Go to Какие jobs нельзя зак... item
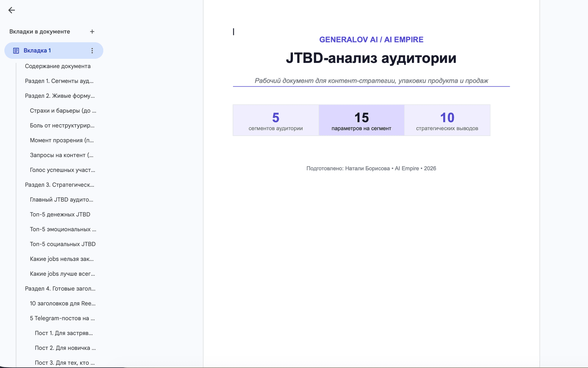This screenshot has width=588, height=368. pyautogui.click(x=62, y=259)
